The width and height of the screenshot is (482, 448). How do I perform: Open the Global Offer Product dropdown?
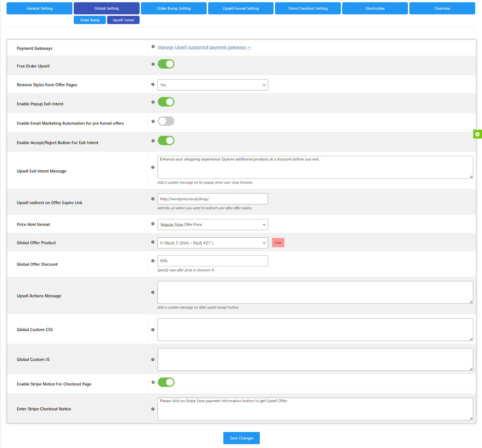[x=212, y=243]
